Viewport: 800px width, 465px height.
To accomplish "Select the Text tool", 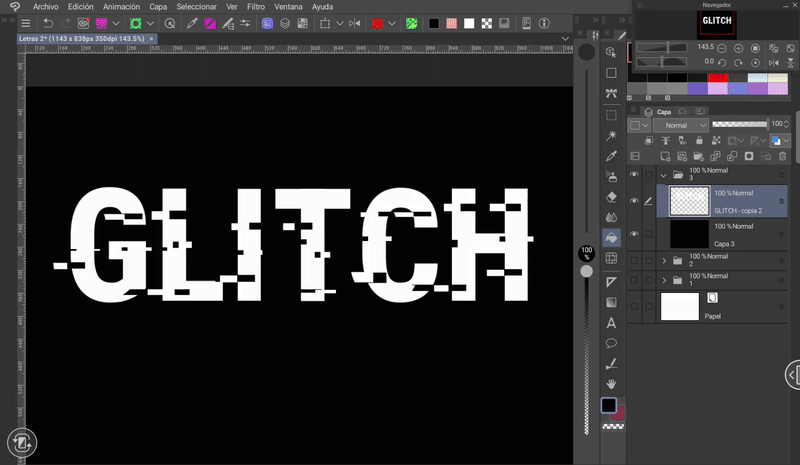I will pyautogui.click(x=611, y=323).
